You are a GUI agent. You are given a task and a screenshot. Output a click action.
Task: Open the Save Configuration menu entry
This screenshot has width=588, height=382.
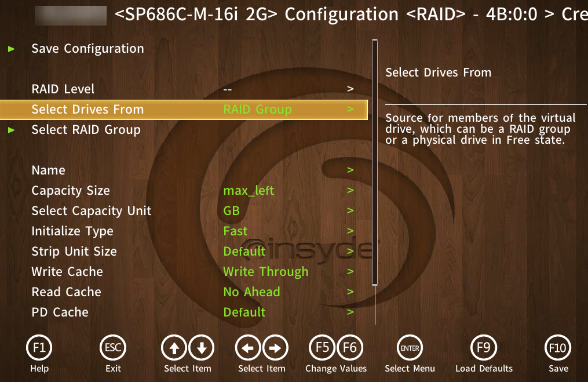pyautogui.click(x=87, y=49)
